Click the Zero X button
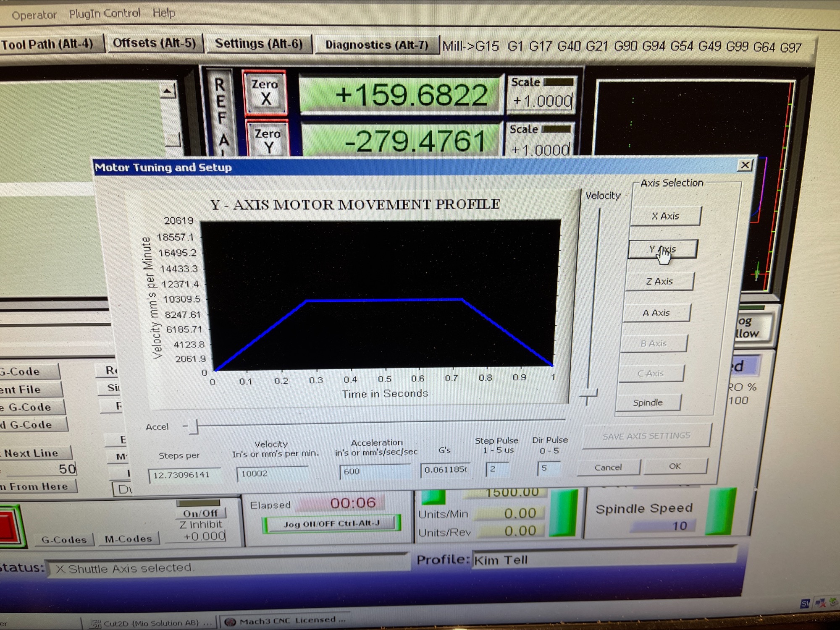 coord(265,92)
